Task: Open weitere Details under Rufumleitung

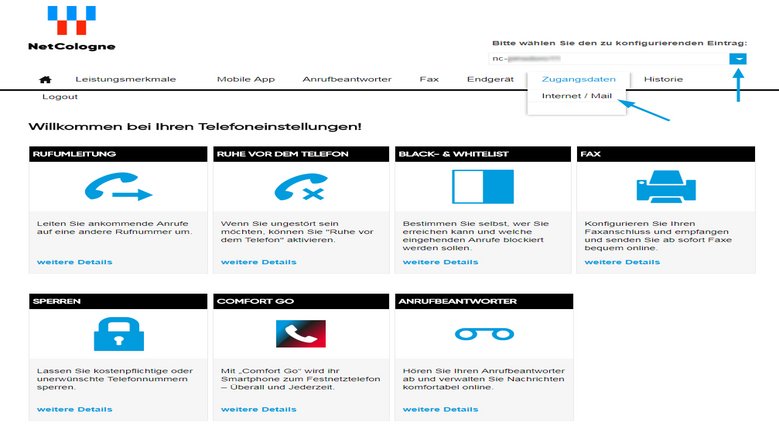Action: click(x=75, y=262)
